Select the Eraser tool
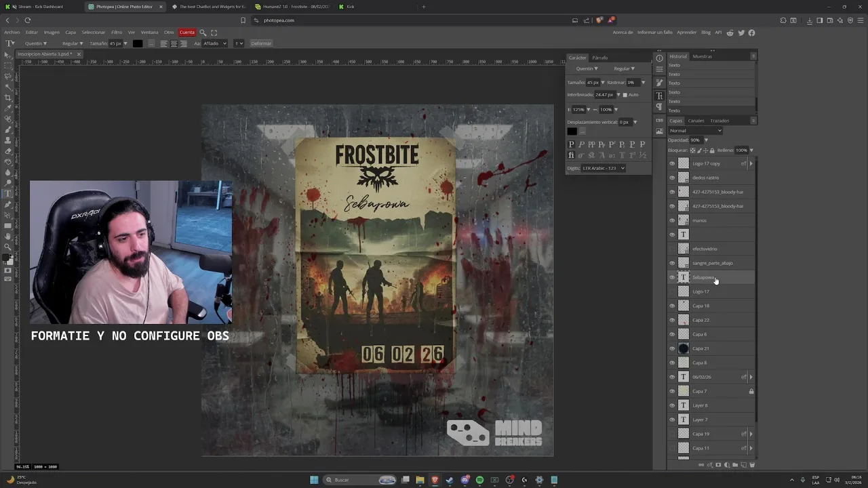Viewport: 868px width, 488px height. [x=8, y=151]
